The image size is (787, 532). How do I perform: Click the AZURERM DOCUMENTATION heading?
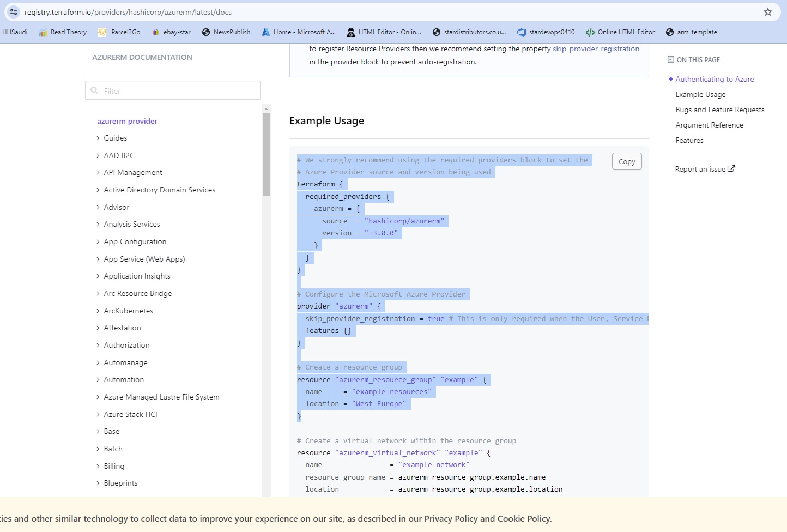pyautogui.click(x=142, y=57)
